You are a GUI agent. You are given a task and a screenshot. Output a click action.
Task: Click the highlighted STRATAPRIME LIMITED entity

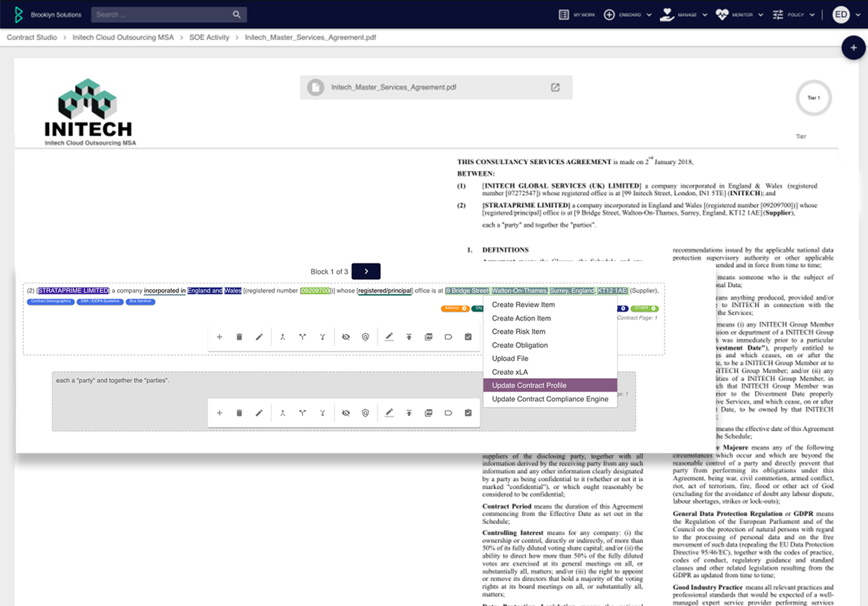pyautogui.click(x=73, y=291)
